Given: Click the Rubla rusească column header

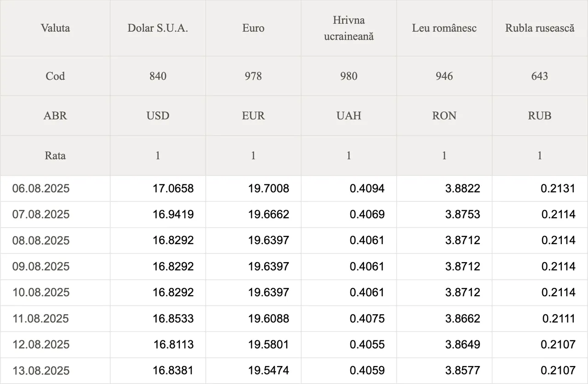Looking at the screenshot, I should [540, 28].
